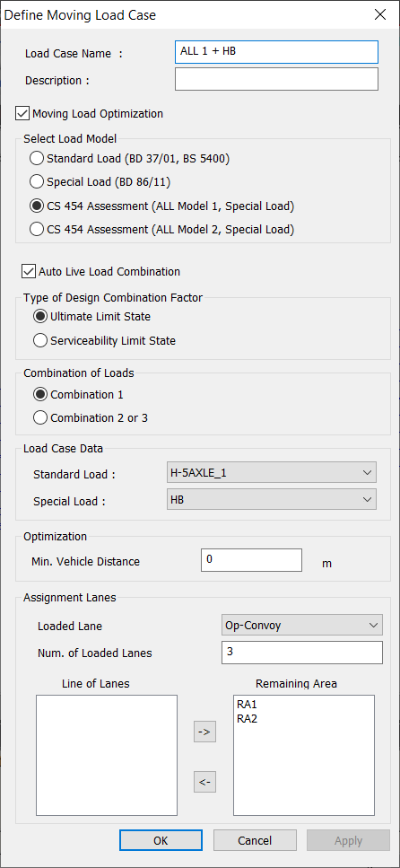Expand the Special Load HB dropdown

coord(272,499)
